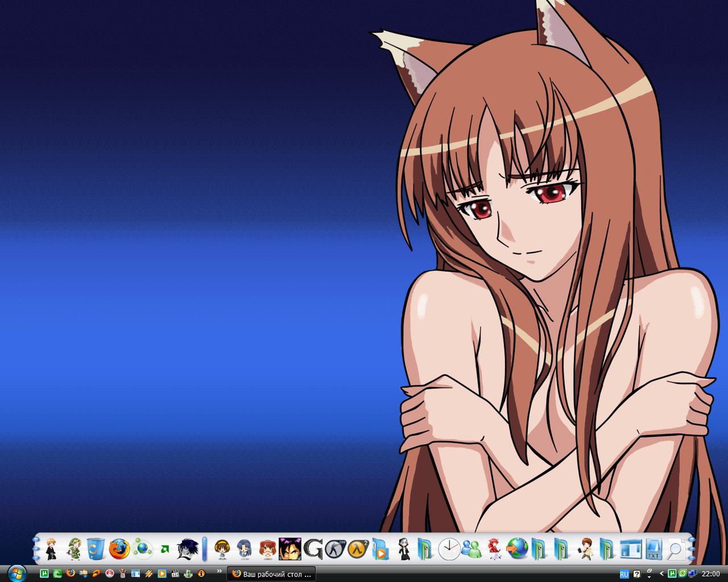Open the large G letter dock icon

point(313,549)
